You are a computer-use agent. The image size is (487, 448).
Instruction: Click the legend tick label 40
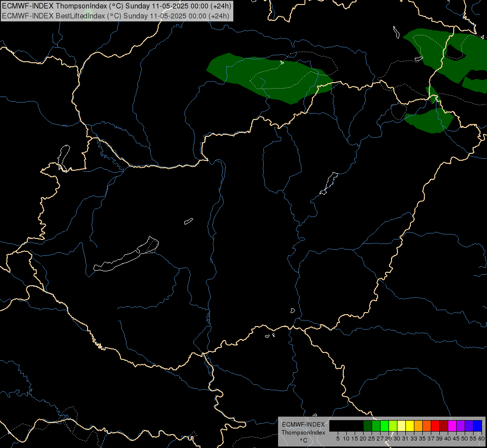448,439
